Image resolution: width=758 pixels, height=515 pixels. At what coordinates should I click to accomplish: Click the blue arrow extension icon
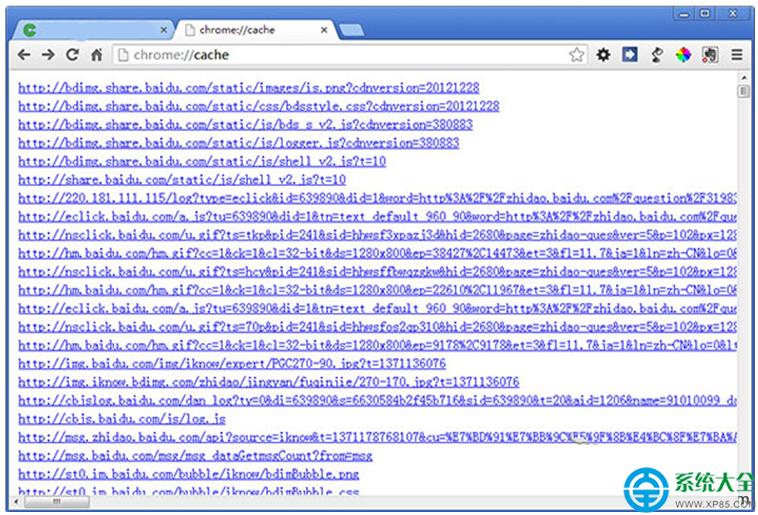pos(629,55)
